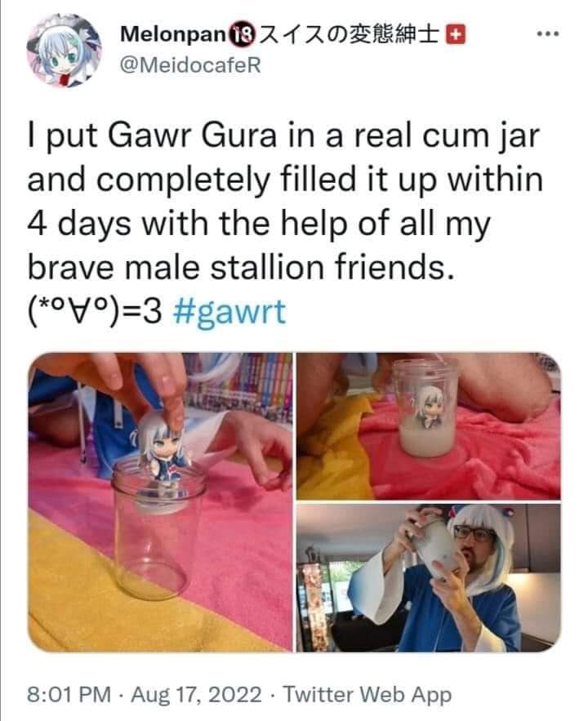The height and width of the screenshot is (721, 588).
Task: Click the Aug 17, 2022 date
Action: (x=196, y=694)
